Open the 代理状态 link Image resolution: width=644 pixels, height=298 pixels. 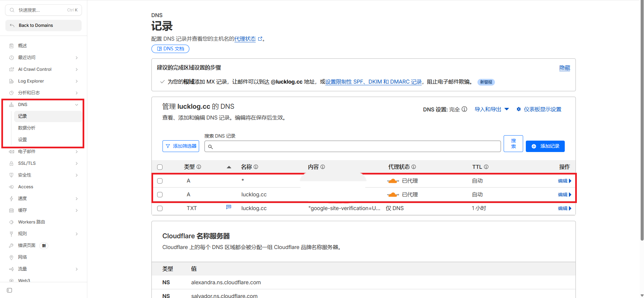[x=245, y=39]
